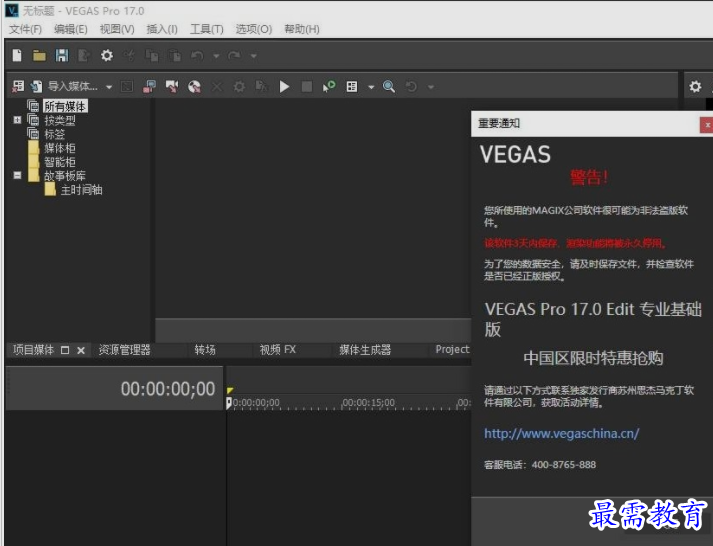
Task: Click the timeline ruler at 00:00:15;00
Action: click(x=368, y=403)
